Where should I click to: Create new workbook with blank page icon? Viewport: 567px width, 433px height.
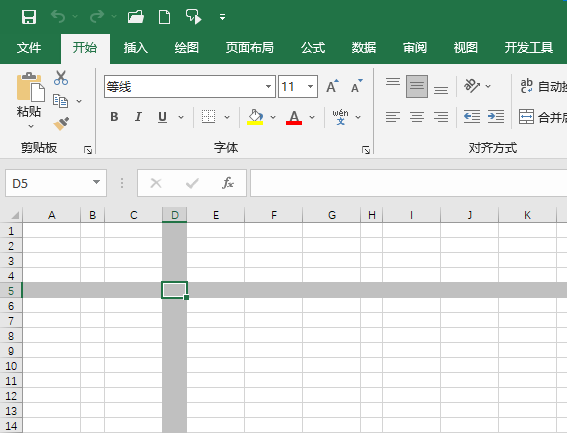click(165, 17)
